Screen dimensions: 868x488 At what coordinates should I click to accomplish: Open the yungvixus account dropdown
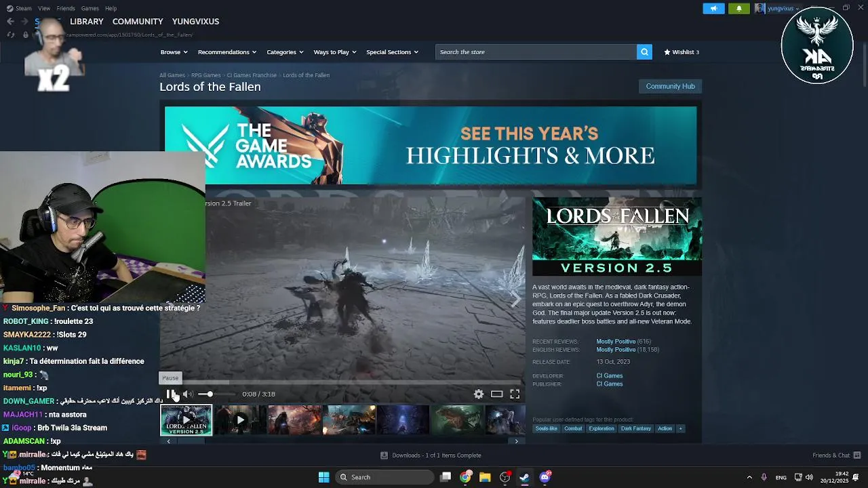776,8
